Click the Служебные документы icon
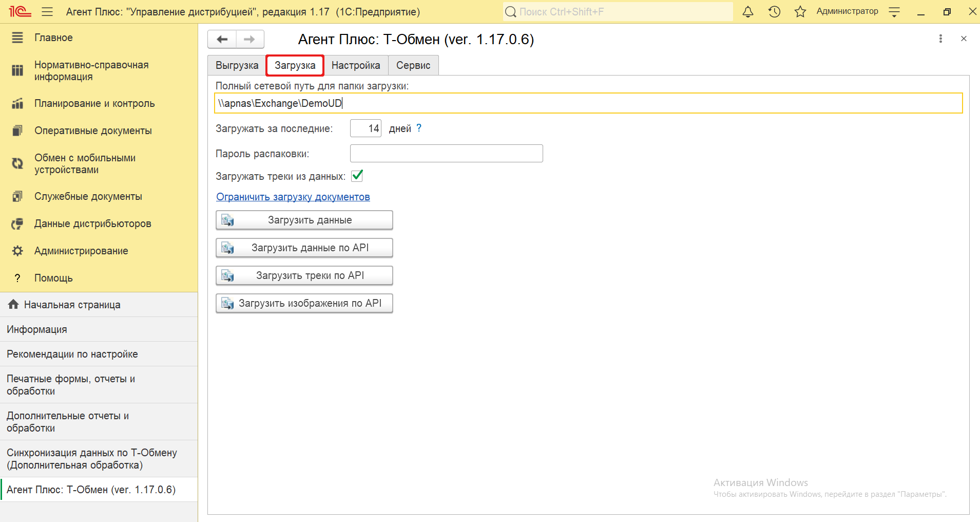Image resolution: width=980 pixels, height=522 pixels. pos(17,196)
